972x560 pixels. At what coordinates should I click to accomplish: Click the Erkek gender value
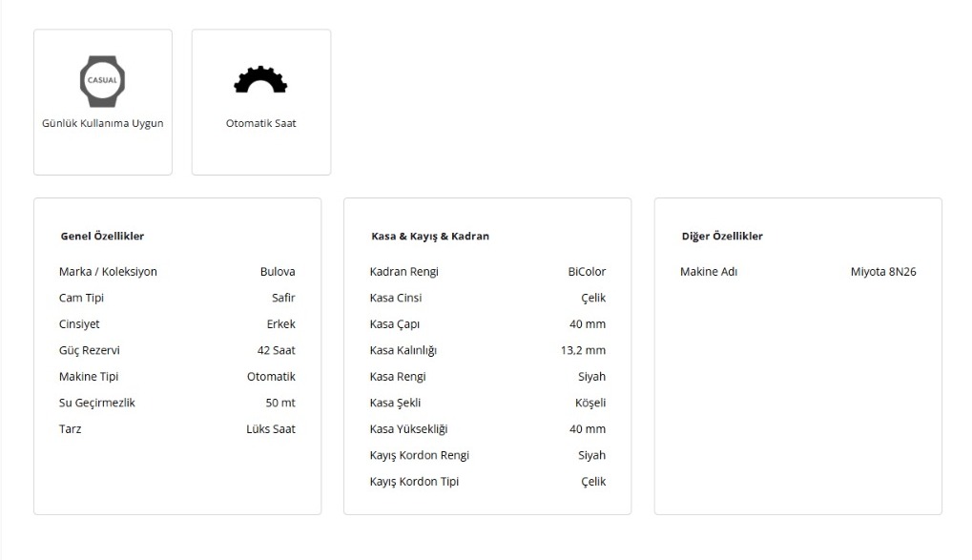(x=280, y=324)
